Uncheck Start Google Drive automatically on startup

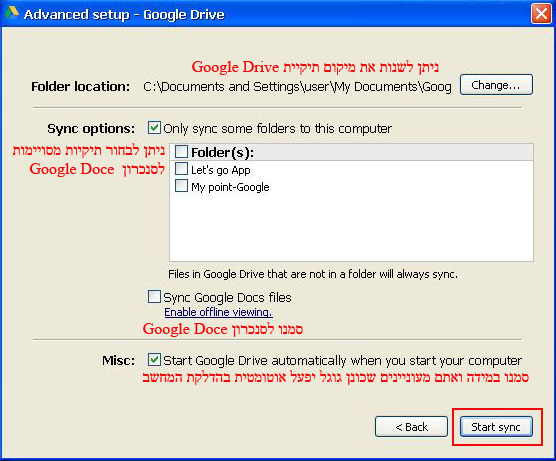point(154,360)
